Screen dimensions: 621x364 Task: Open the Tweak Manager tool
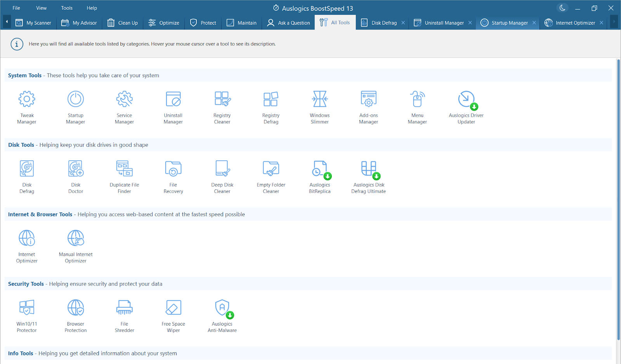pyautogui.click(x=27, y=107)
